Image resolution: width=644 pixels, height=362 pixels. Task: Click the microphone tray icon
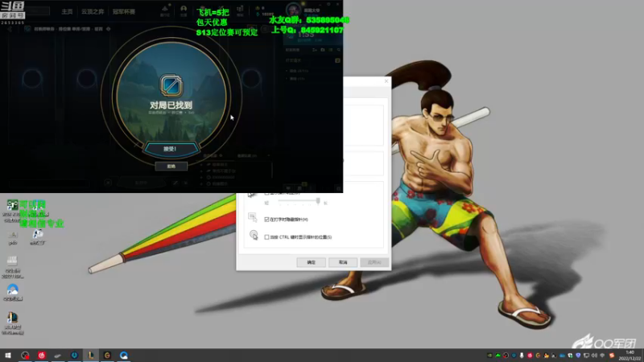(522, 356)
